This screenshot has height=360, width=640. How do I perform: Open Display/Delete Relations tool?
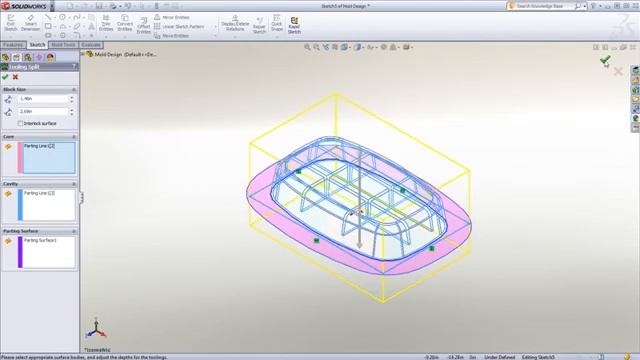235,23
